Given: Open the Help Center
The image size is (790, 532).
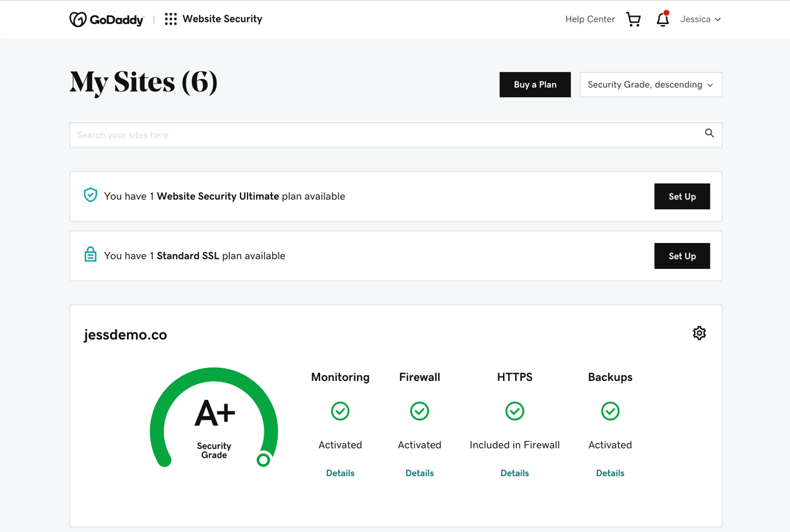Looking at the screenshot, I should pos(590,19).
